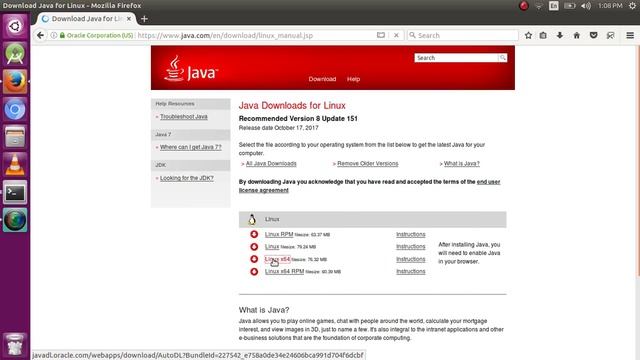Go back to previous page
Viewport: 640px width, 360px height.
(40, 36)
